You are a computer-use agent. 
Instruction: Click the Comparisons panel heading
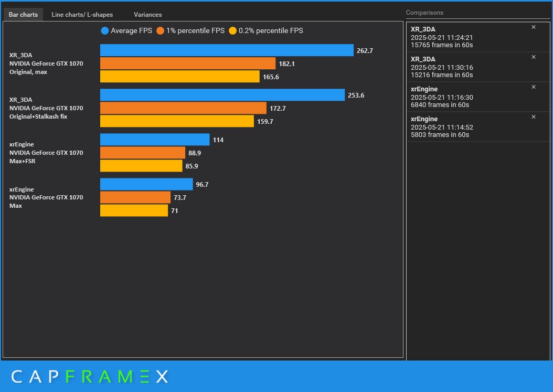424,13
